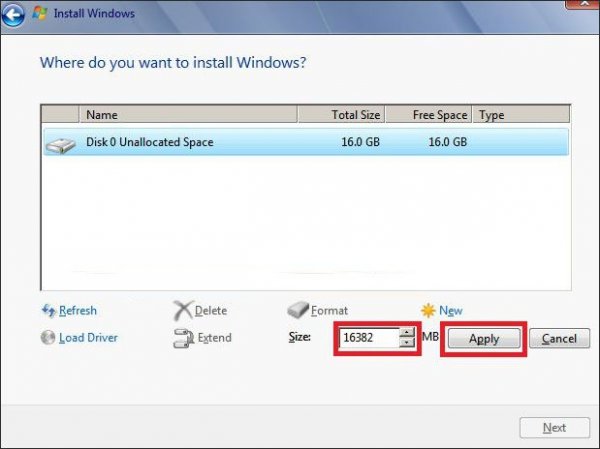
Task: Sort by Free Space column header
Action: (428, 115)
